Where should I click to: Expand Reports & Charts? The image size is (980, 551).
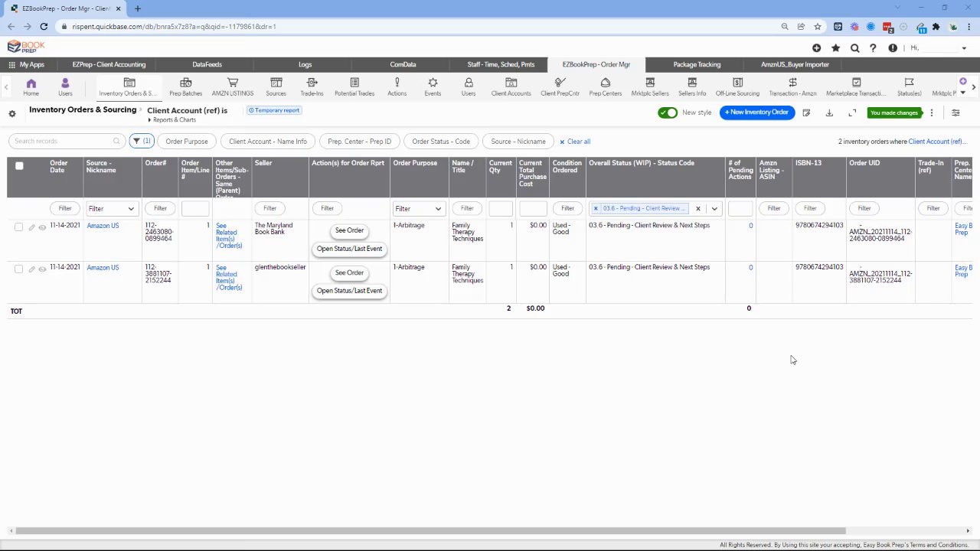click(x=172, y=120)
